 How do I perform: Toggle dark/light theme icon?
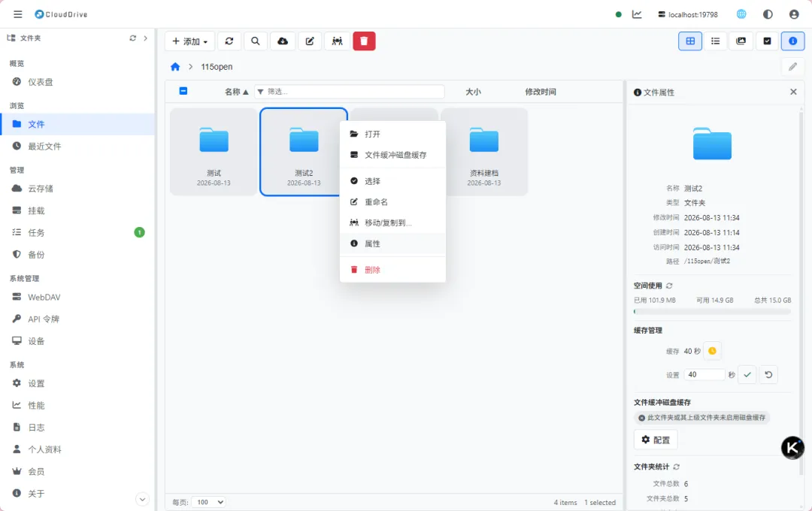pos(768,14)
